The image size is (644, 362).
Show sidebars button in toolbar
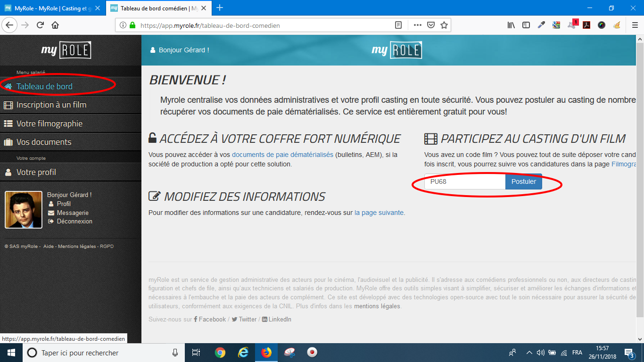(526, 25)
